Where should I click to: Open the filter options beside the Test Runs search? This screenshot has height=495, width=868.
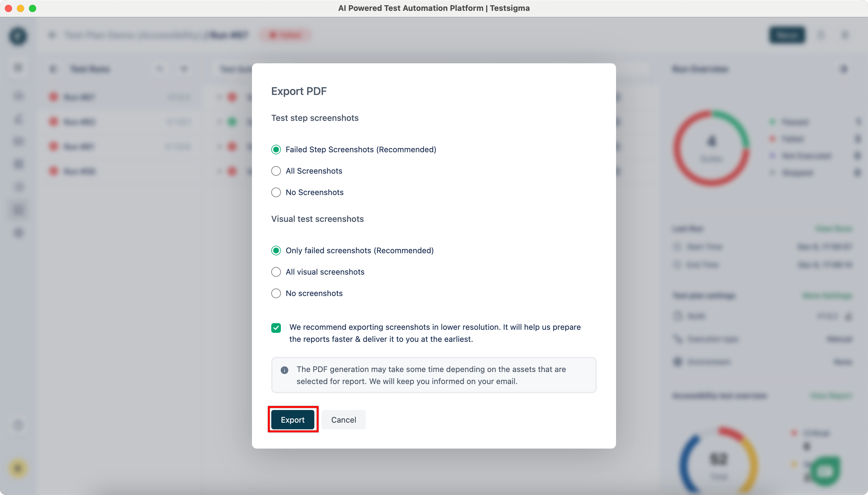pyautogui.click(x=184, y=69)
